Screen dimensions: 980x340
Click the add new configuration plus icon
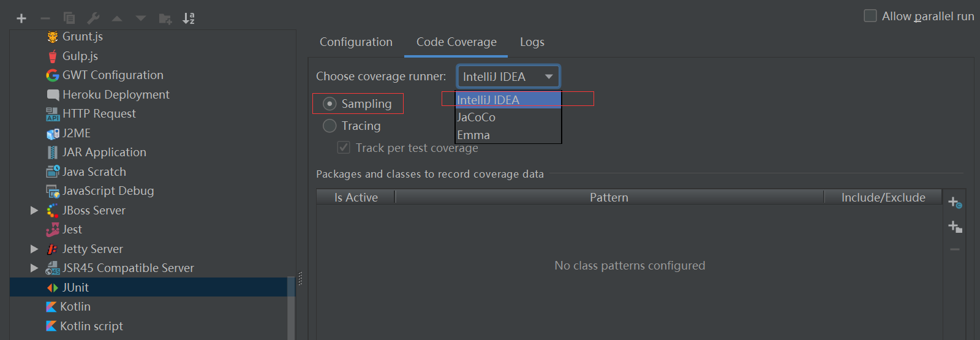coord(21,18)
